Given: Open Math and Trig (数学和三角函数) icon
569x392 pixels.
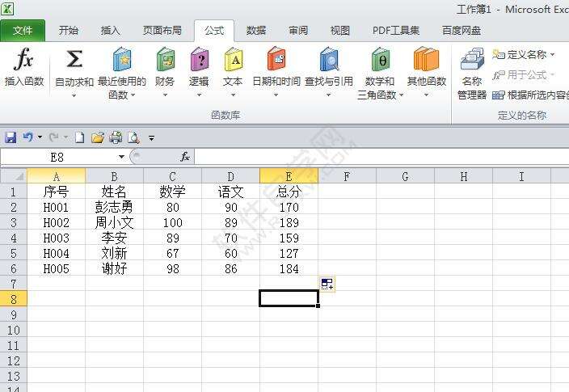Looking at the screenshot, I should point(380,59).
